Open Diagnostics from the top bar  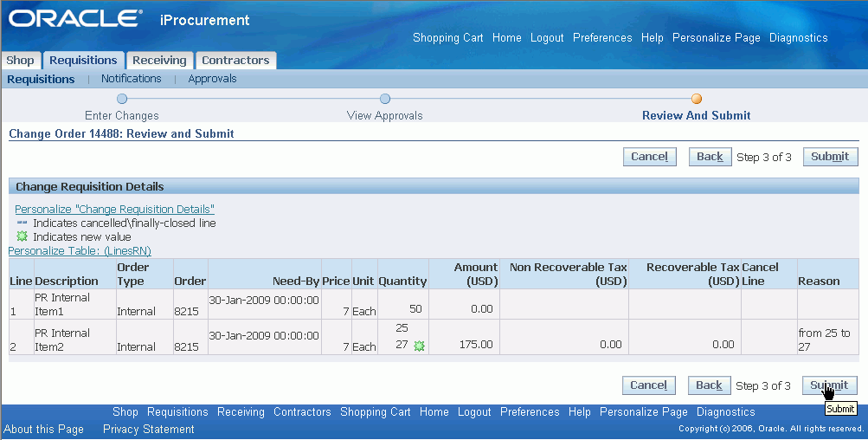tap(798, 38)
